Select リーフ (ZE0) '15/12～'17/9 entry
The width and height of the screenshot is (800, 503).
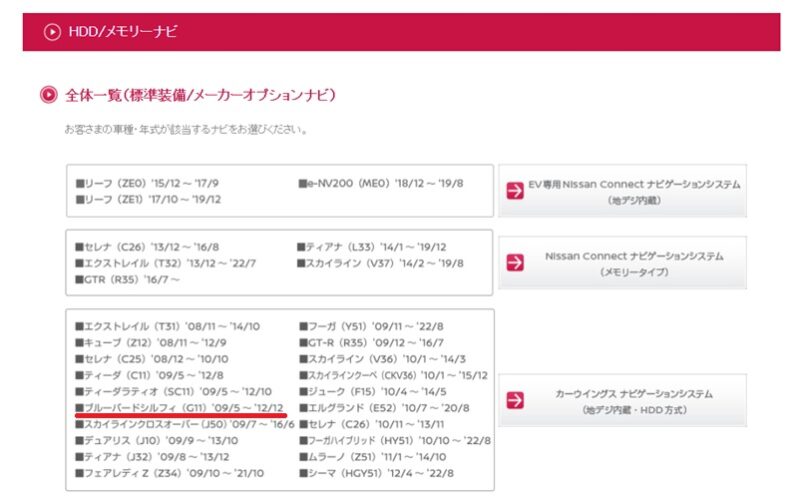147,184
